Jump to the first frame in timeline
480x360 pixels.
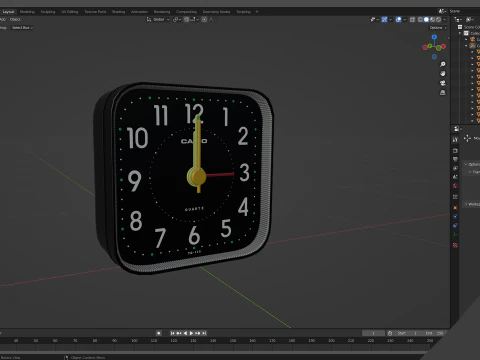(x=172, y=333)
